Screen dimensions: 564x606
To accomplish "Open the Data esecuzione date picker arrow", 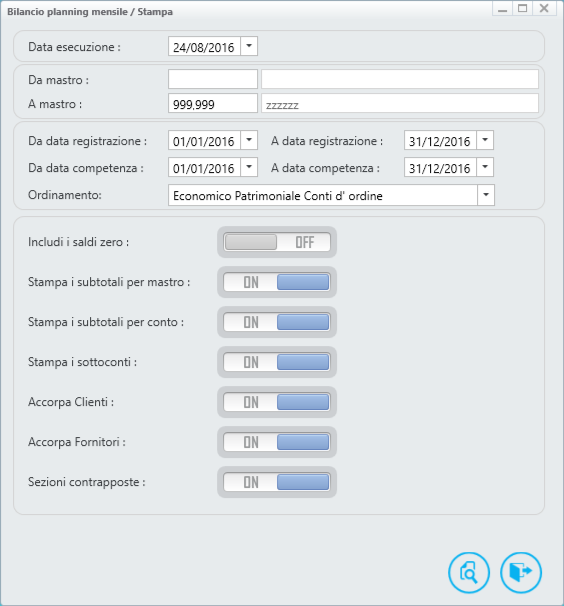I will (x=249, y=46).
